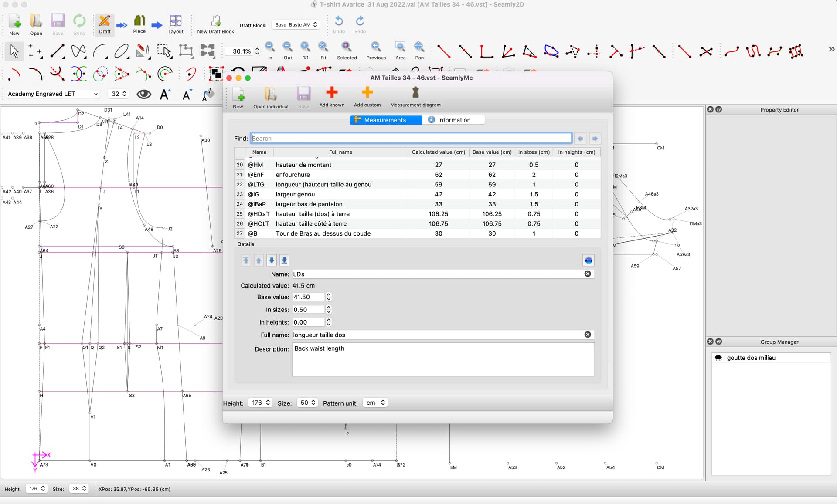Click the New Draft Block icon
The height and width of the screenshot is (504, 837).
216,22
